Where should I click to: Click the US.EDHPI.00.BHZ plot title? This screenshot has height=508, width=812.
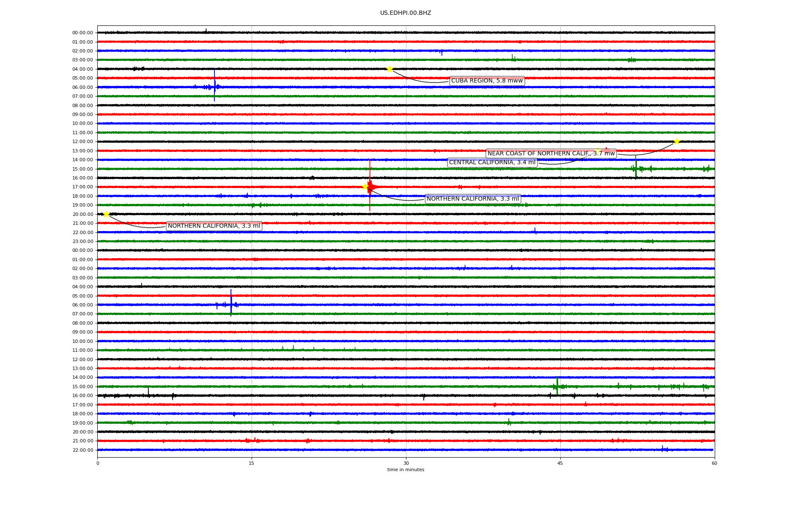pyautogui.click(x=406, y=13)
